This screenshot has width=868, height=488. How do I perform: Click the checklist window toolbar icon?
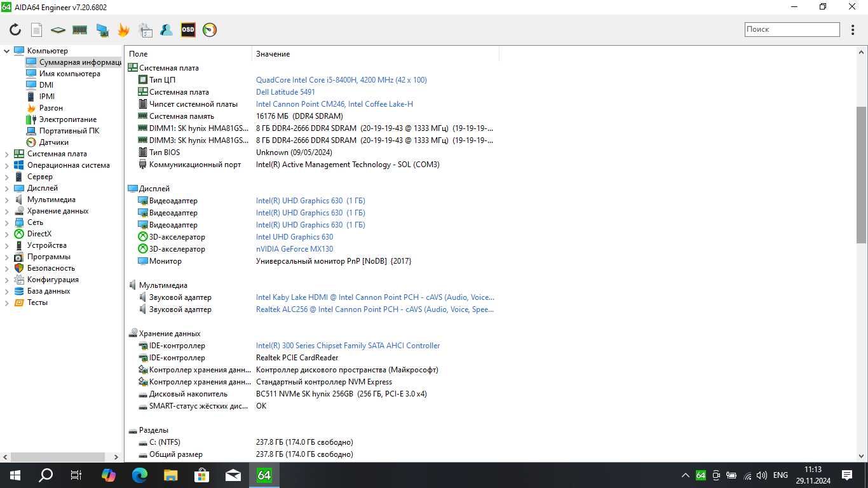146,30
